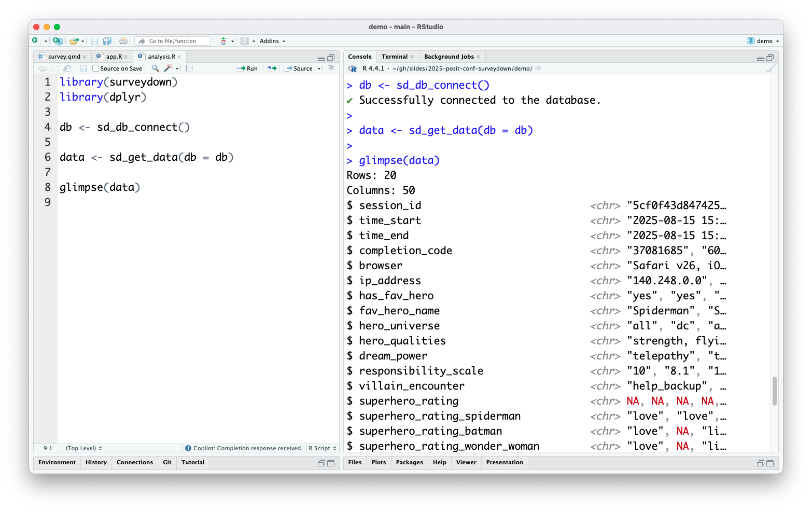Switch to the survey.qmd tab

pos(64,57)
